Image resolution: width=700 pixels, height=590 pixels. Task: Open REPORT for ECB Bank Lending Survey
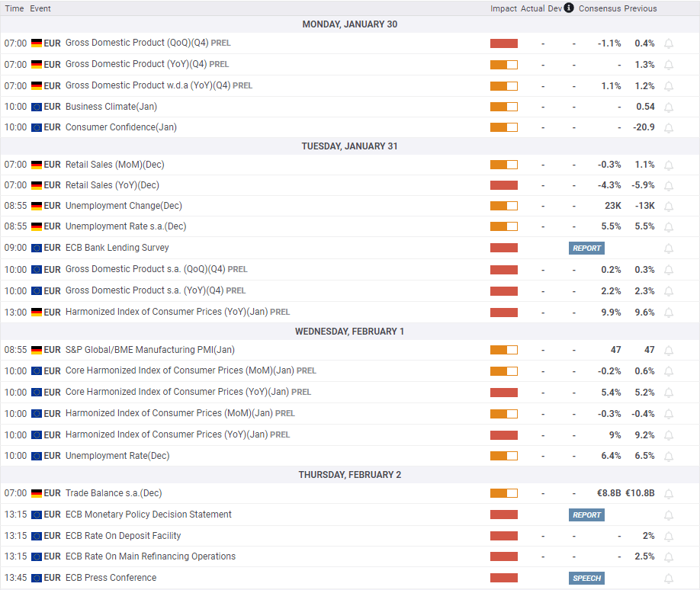pos(586,249)
